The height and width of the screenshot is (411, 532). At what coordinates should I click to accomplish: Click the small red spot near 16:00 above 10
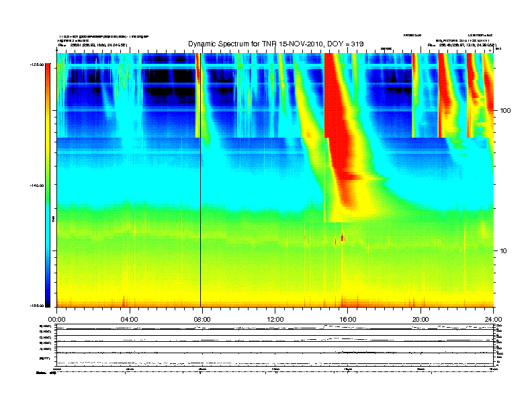343,237
